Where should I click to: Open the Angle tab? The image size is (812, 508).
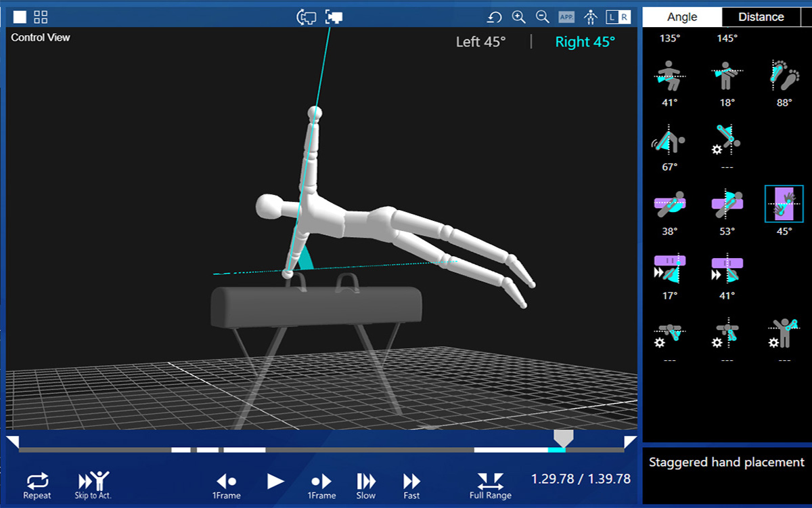pyautogui.click(x=682, y=17)
